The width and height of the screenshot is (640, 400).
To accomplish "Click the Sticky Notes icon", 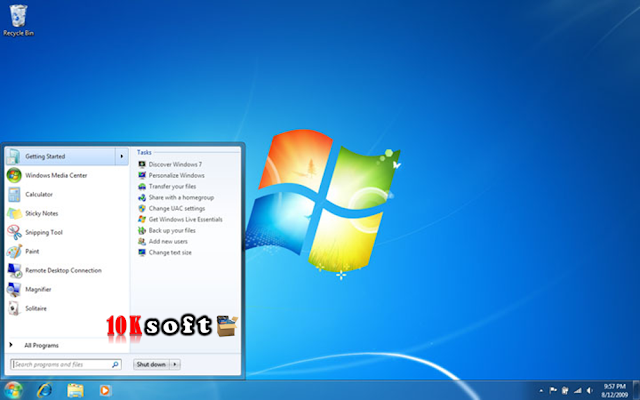I will click(14, 213).
